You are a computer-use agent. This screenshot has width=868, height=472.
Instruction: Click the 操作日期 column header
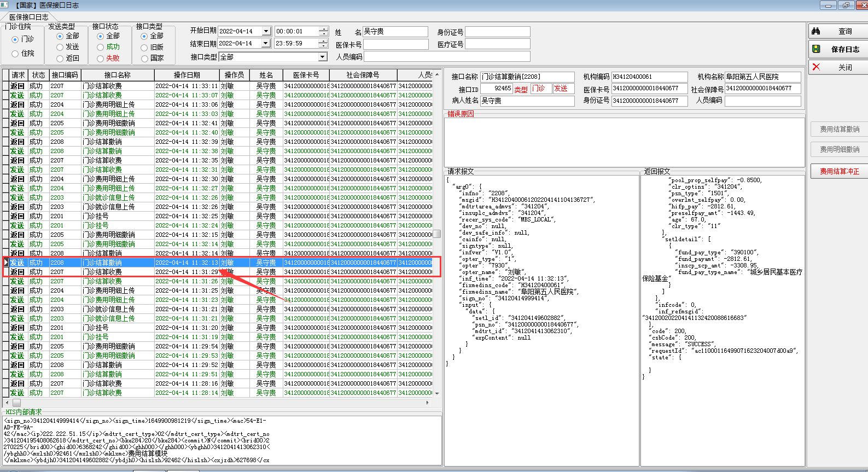pos(187,75)
